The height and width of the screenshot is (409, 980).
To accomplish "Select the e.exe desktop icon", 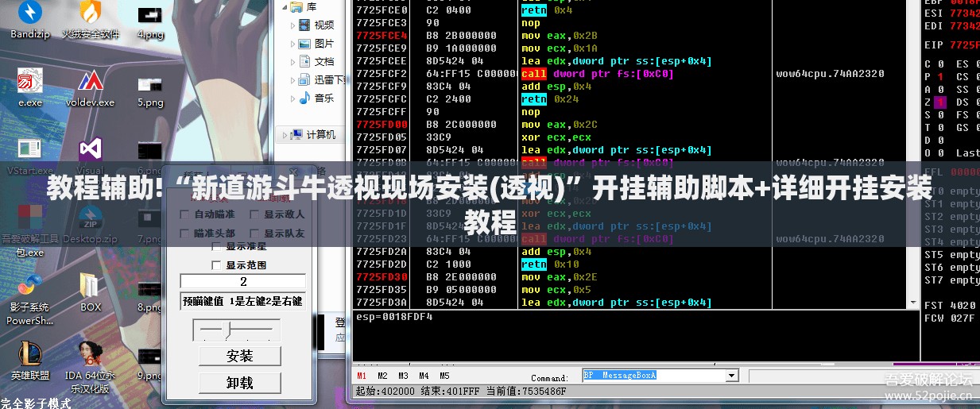I will pos(30,87).
